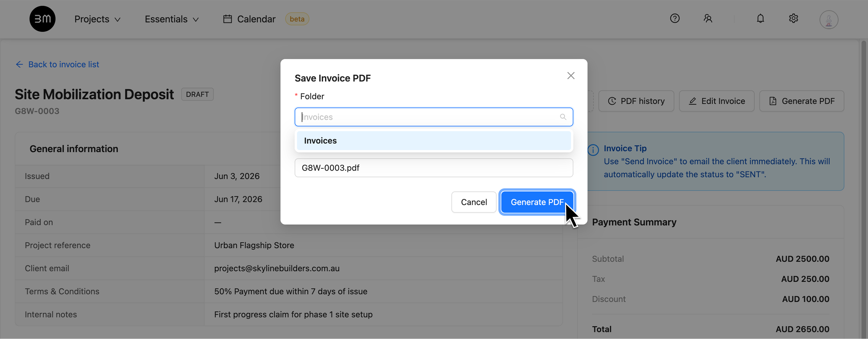Click the invoice number G8W-0003

pyautogui.click(x=37, y=111)
